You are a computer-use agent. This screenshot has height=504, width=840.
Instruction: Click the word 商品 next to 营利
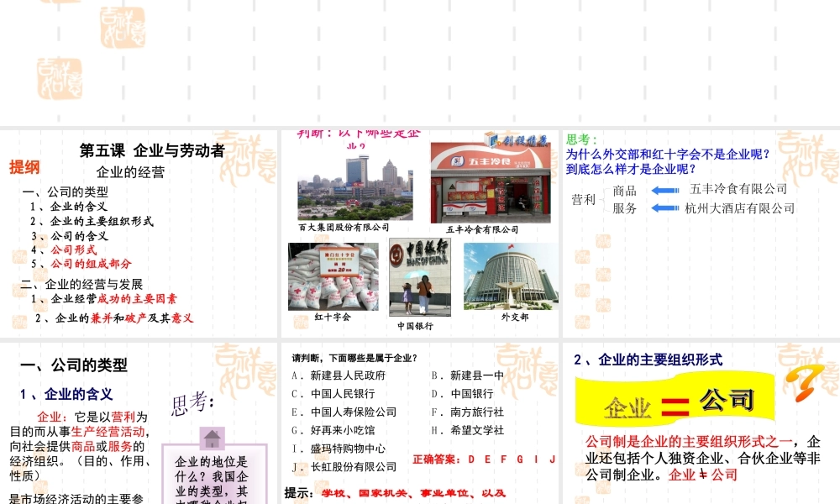coord(625,192)
